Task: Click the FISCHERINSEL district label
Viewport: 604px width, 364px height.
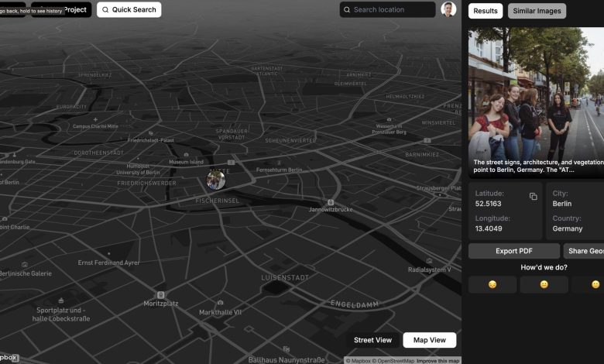Action: click(218, 201)
